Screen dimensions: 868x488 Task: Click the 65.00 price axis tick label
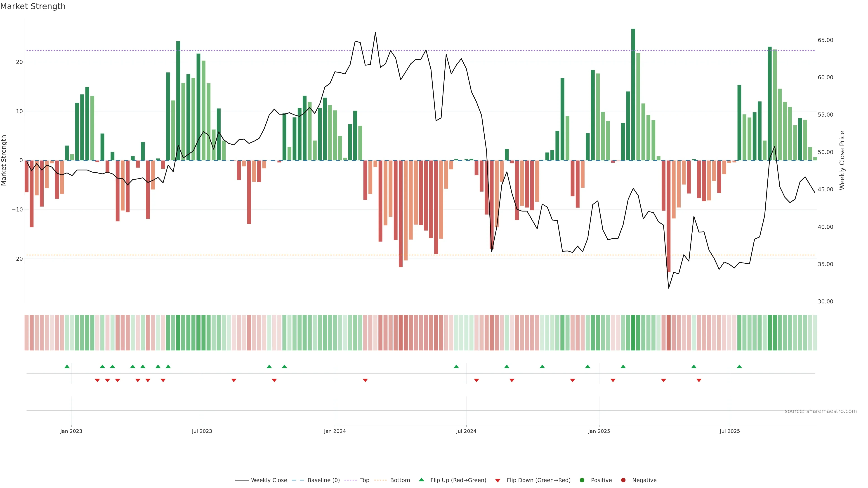click(825, 40)
